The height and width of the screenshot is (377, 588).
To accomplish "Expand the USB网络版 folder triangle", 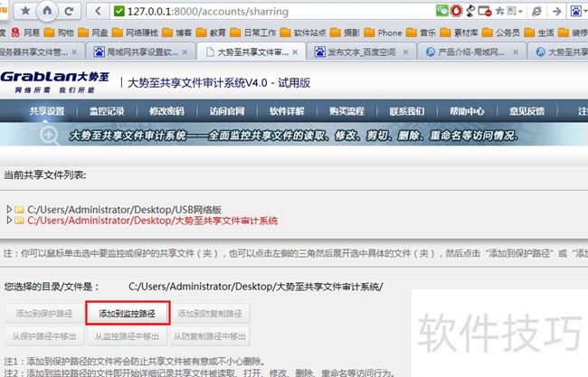I will [x=9, y=209].
